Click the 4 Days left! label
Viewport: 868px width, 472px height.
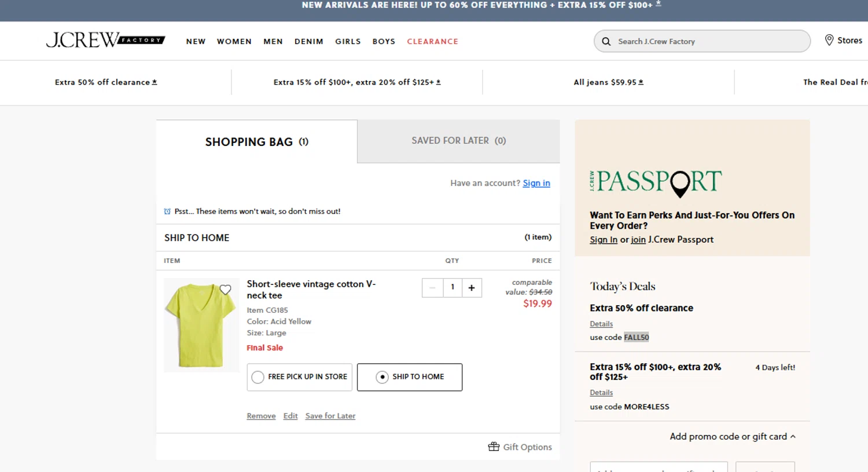tap(775, 367)
